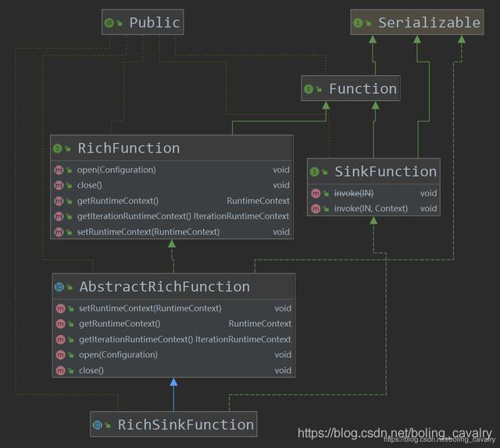Click method icon for RichFunction setRuntimeContext
This screenshot has width=500, height=448.
[x=59, y=232]
